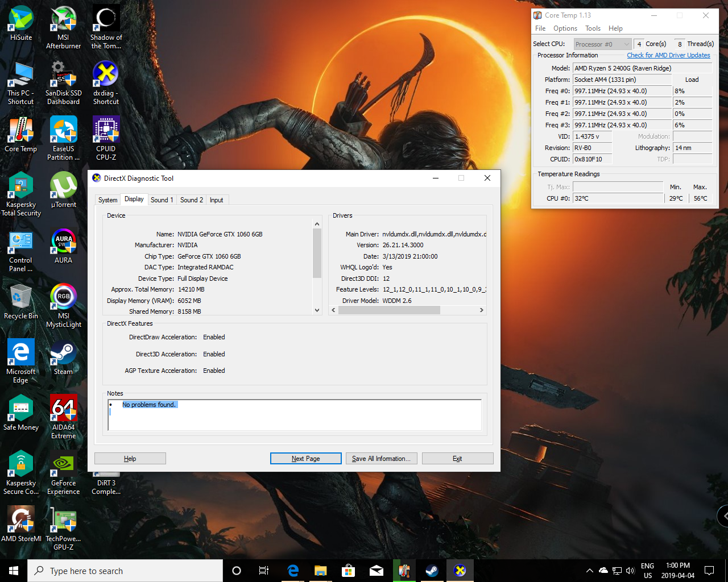Select the Steam desktop icon
This screenshot has width=728, height=582.
63,357
